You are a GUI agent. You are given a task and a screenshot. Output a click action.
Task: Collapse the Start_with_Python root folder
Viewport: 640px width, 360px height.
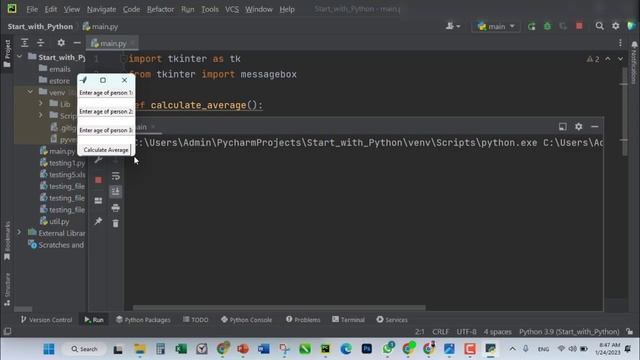click(20, 57)
